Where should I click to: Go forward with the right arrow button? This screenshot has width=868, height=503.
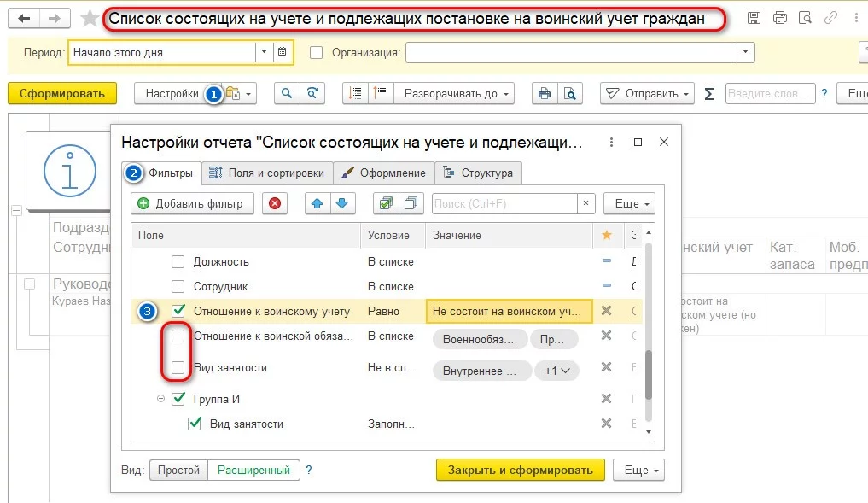(55, 18)
